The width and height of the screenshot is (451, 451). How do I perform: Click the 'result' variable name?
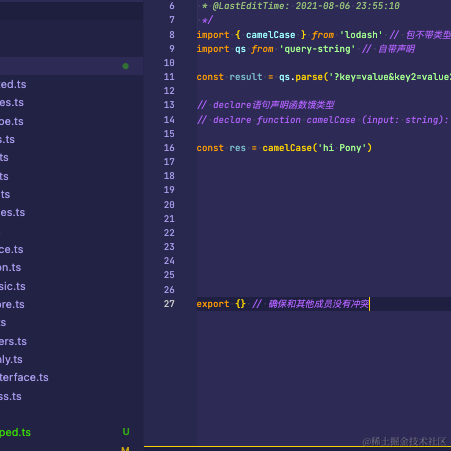coord(246,77)
